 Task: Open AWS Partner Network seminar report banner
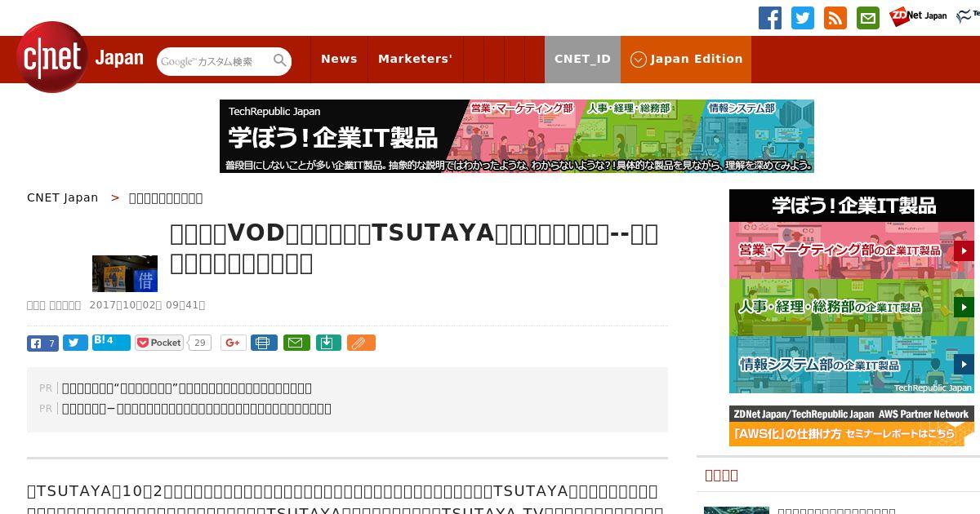(852, 426)
